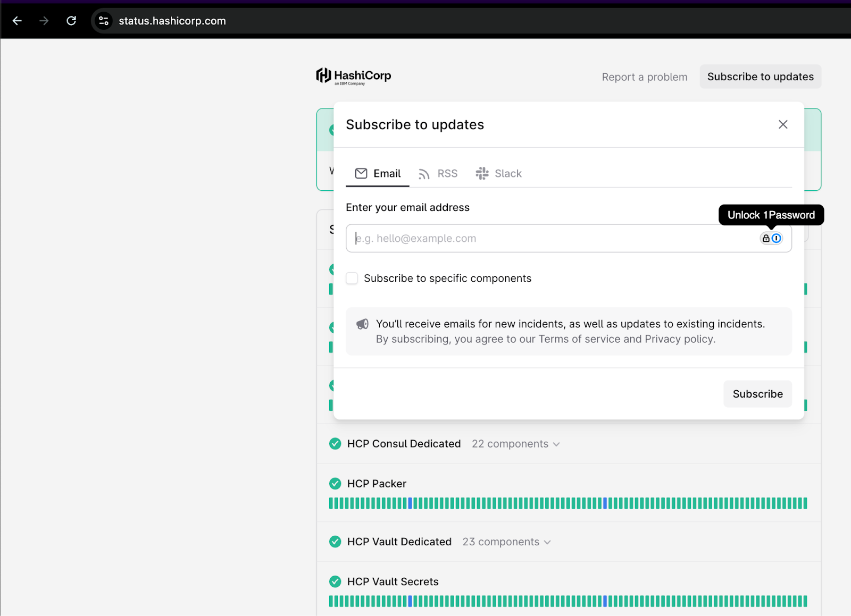
Task: Click green checkmark beside HCP Consul Dedicated
Action: pos(335,444)
